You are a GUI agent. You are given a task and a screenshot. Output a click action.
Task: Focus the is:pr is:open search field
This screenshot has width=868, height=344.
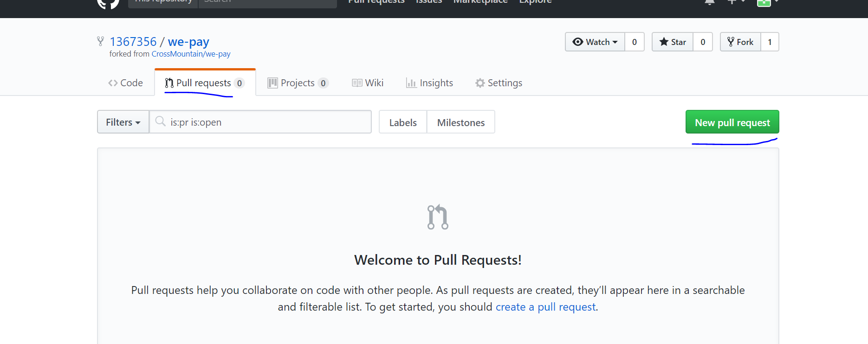(x=260, y=122)
